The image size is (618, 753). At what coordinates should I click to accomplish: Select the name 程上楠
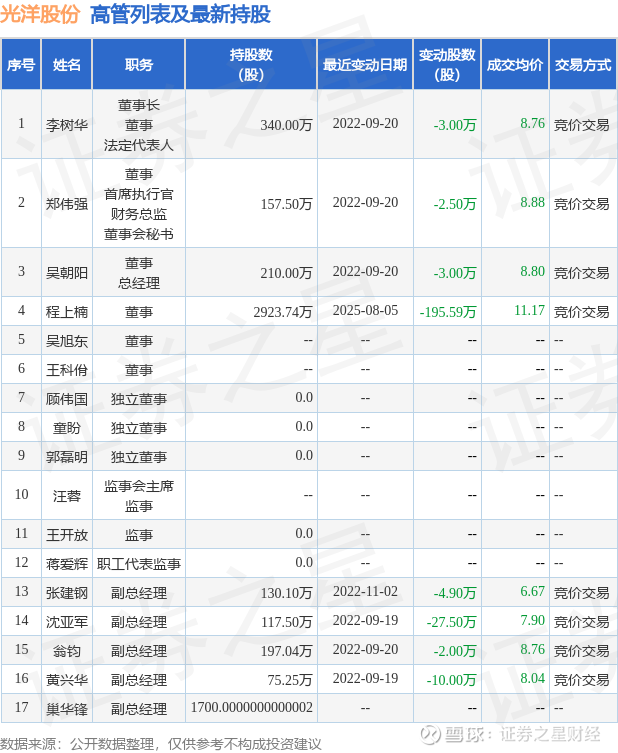coord(67,312)
